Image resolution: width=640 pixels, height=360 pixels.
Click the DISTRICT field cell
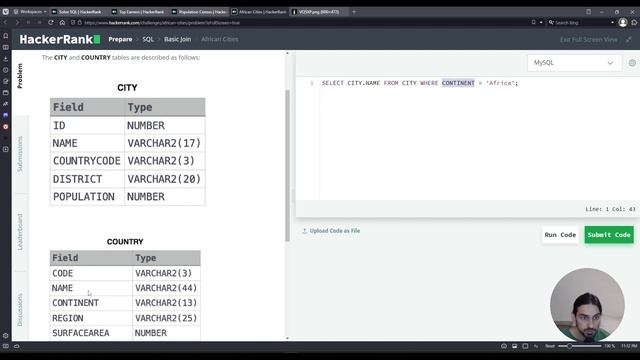click(x=87, y=179)
